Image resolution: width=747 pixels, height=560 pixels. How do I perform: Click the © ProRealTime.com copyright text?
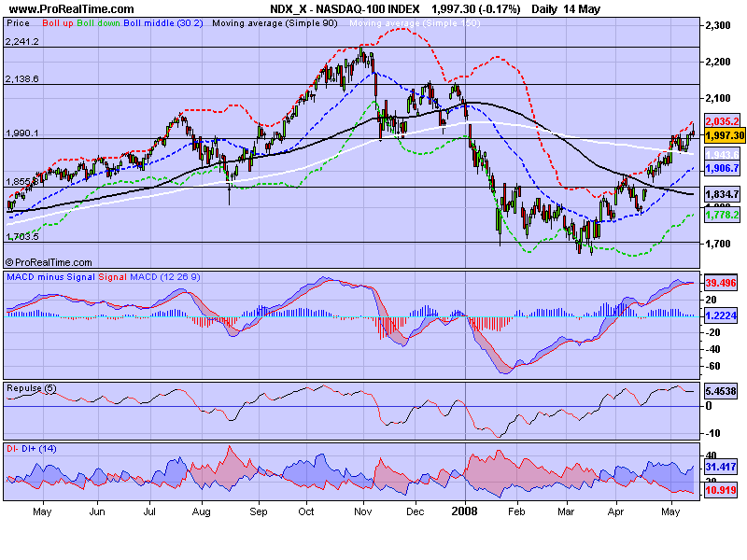click(x=49, y=262)
